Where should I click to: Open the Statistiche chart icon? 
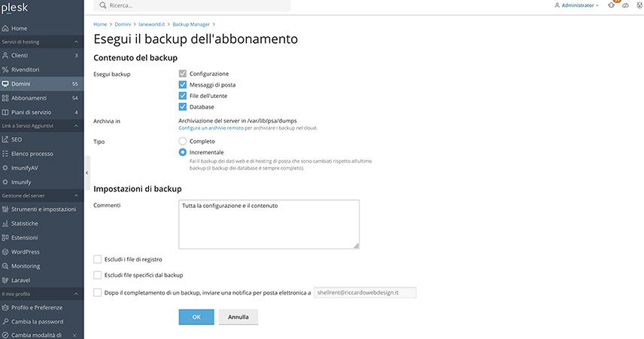click(x=5, y=224)
